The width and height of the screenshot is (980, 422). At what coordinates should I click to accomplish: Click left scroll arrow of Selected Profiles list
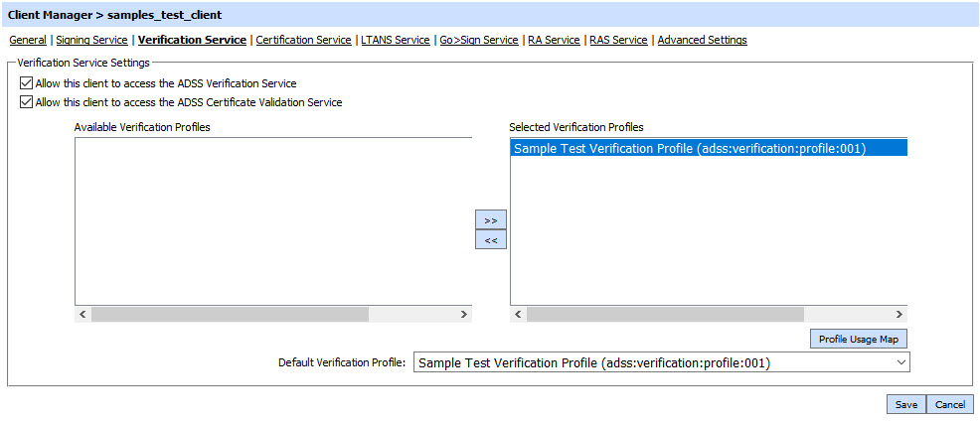click(518, 314)
